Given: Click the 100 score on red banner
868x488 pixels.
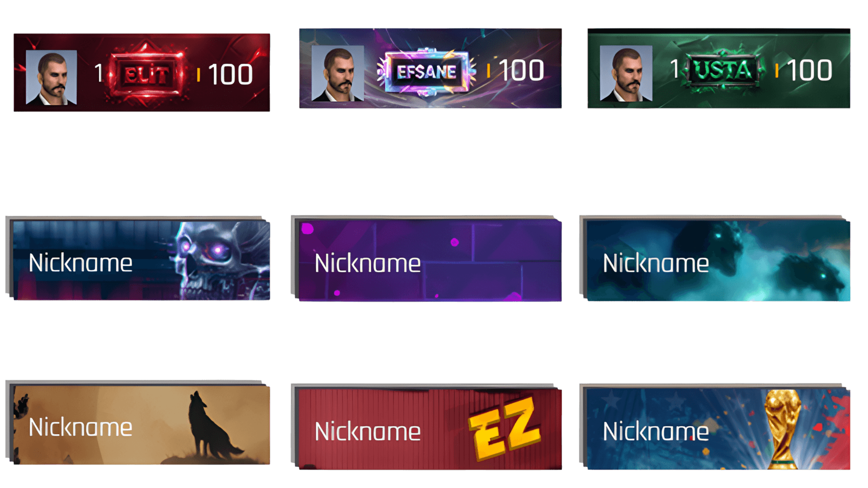Looking at the screenshot, I should 230,75.
